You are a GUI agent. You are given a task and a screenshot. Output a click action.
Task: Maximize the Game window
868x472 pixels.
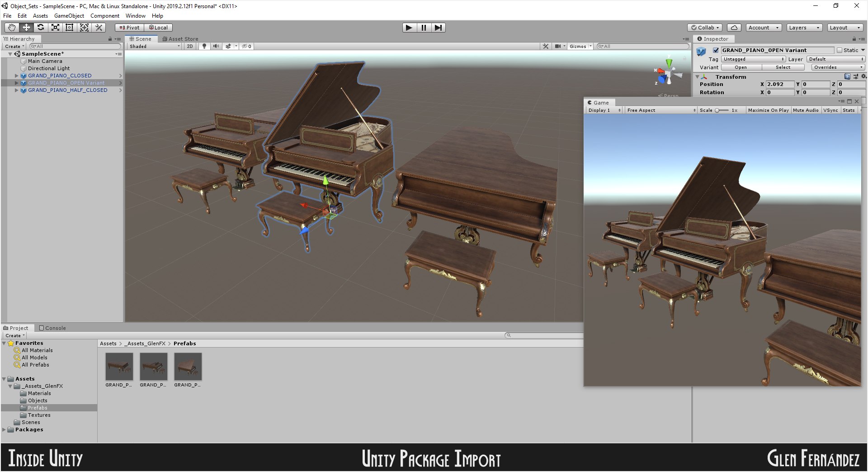(x=849, y=101)
